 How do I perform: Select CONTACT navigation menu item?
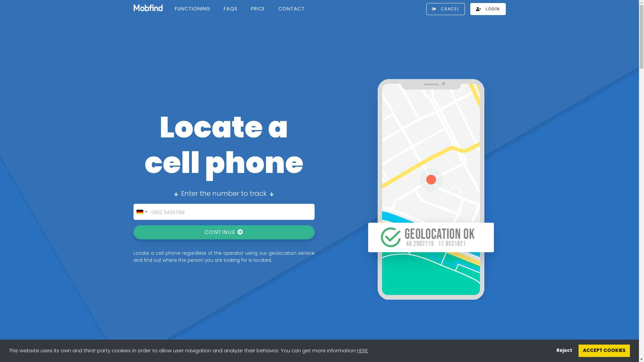[x=291, y=9]
